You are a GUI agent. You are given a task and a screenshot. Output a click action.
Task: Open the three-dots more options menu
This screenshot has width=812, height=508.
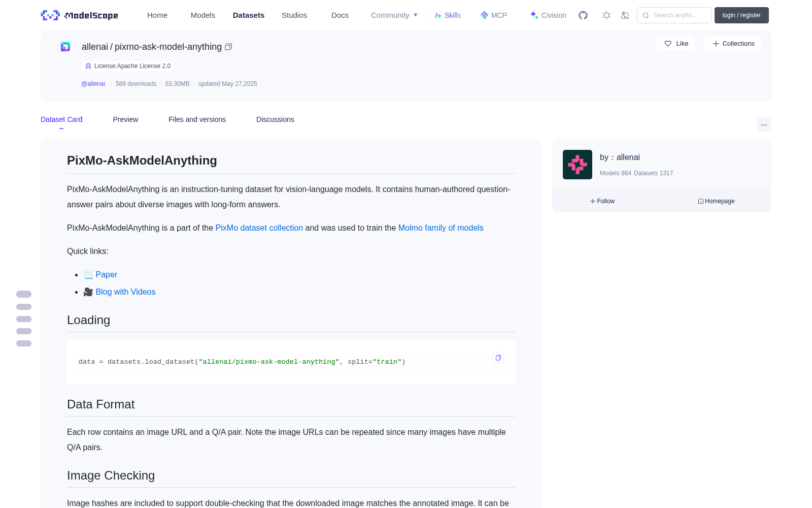click(764, 124)
